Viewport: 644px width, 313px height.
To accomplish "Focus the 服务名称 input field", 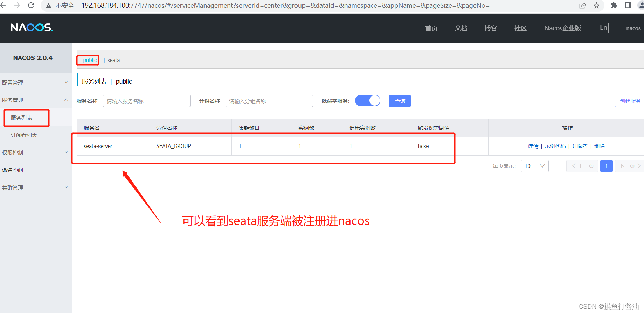I will click(x=147, y=101).
